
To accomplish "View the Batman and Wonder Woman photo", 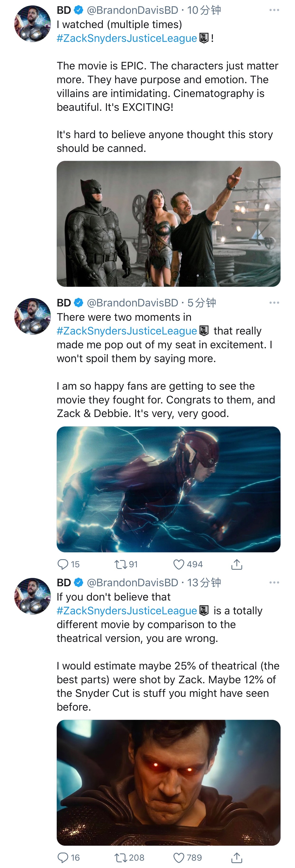I will pos(168,223).
